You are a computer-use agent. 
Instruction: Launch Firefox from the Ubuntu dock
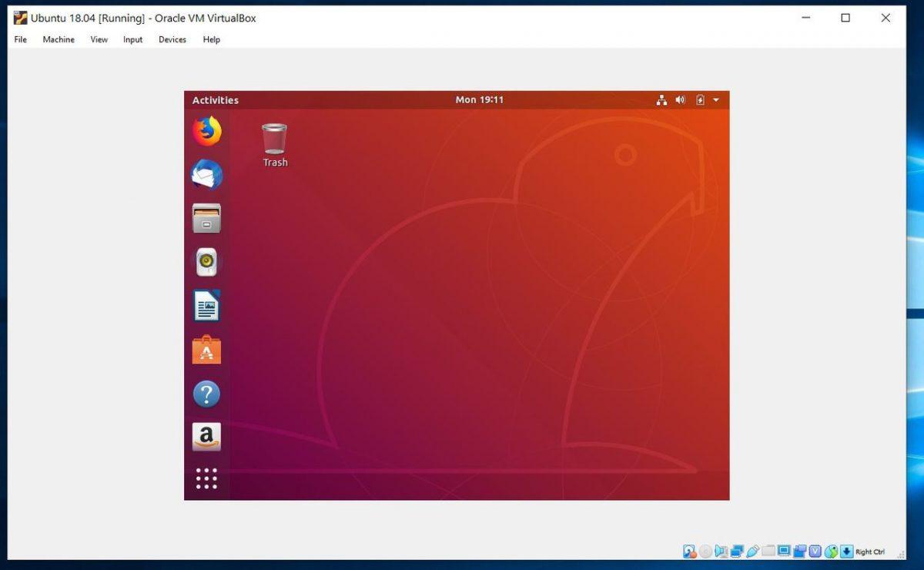pos(206,132)
